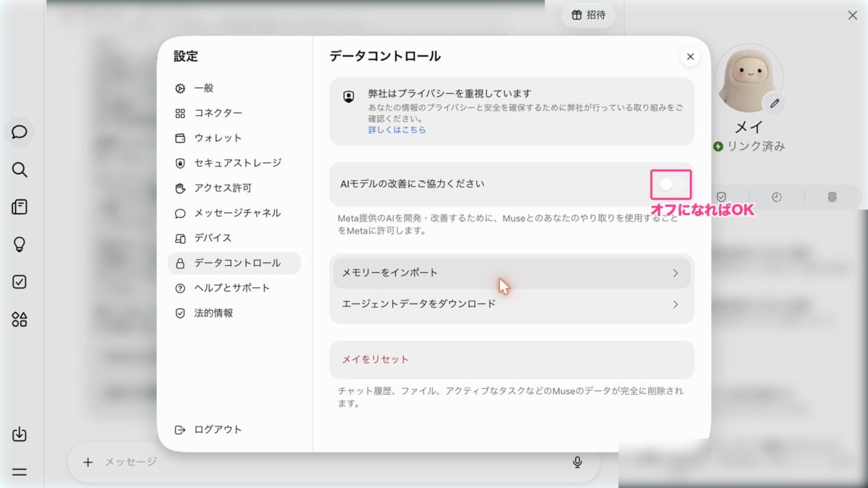Expand chevron on メモリーをインポート row
The image size is (868, 488).
[x=676, y=273]
